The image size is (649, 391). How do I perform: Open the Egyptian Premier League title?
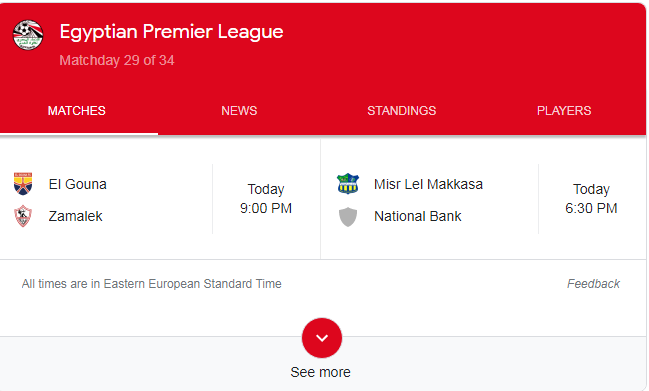pyautogui.click(x=171, y=32)
